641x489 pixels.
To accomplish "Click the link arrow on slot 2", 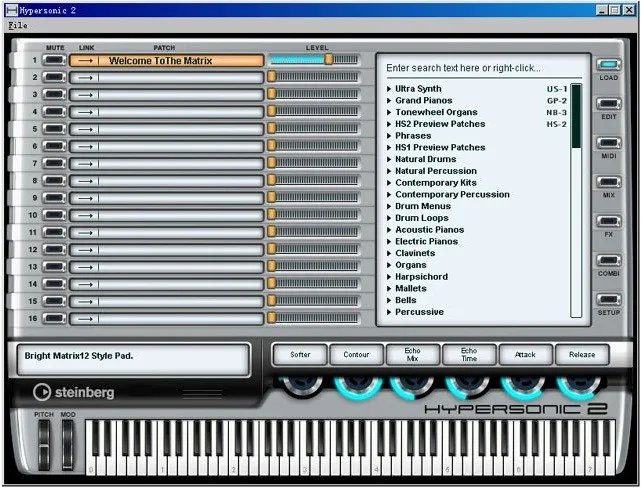I will pyautogui.click(x=85, y=78).
